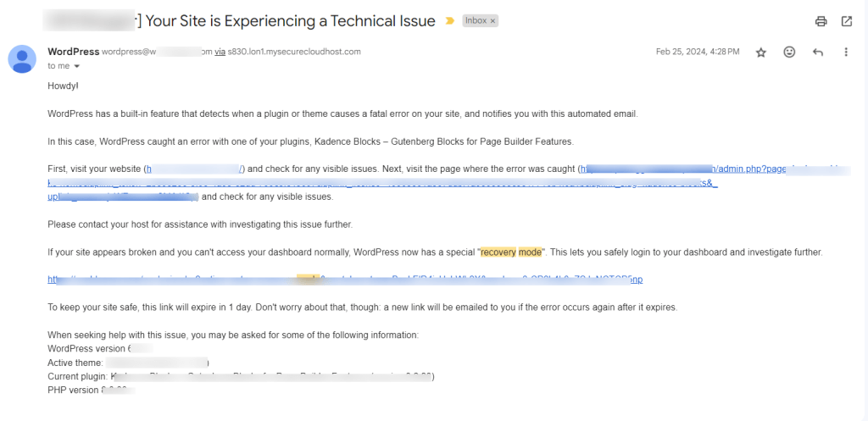Click the "Current plugin:" line
Image resolution: width=868 pixels, height=421 pixels.
pyautogui.click(x=242, y=377)
